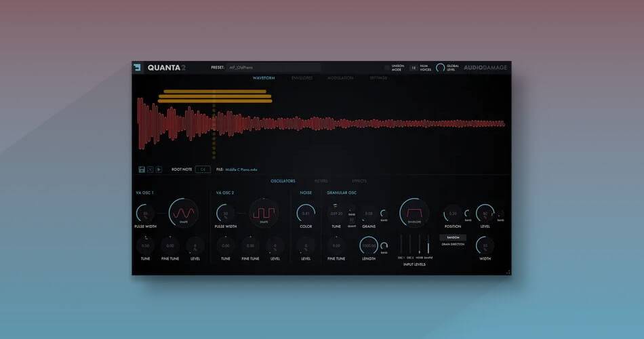Image resolution: width=644 pixels, height=339 pixels.
Task: Preview the sample with the play icon
Action: click(x=159, y=169)
